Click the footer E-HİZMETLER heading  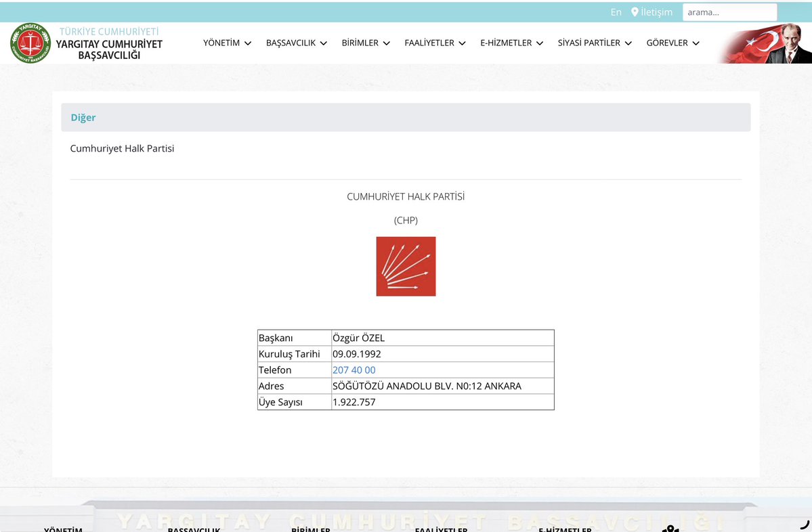coord(565,529)
